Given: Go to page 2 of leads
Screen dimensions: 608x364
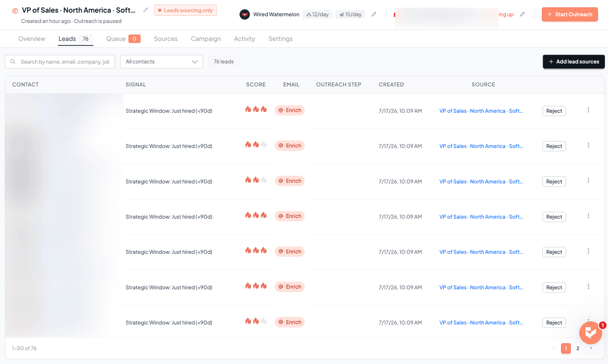Looking at the screenshot, I should coord(578,348).
